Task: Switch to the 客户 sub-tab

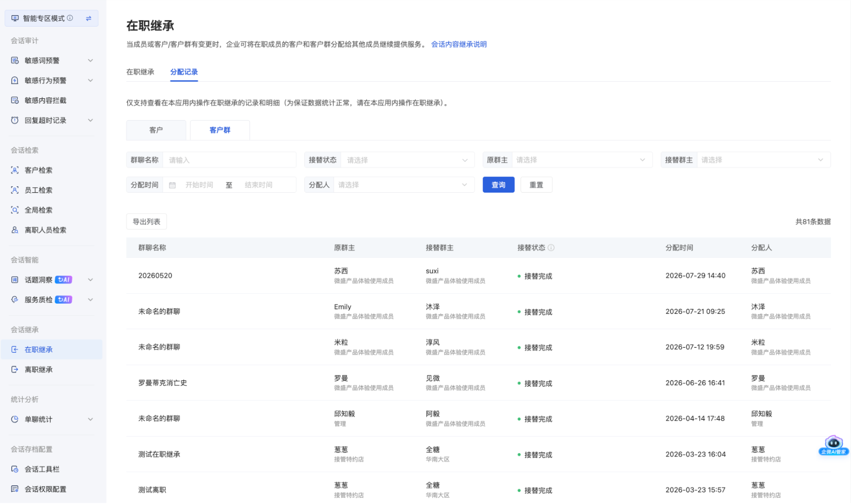Action: pos(156,130)
